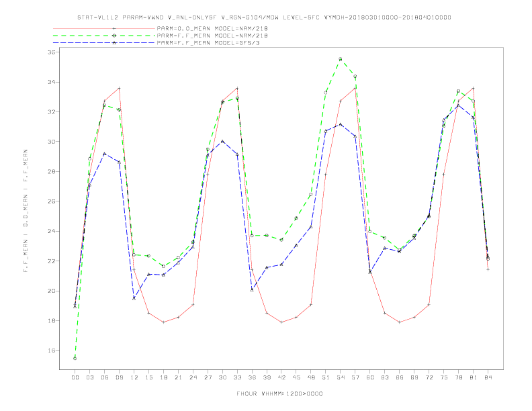Click y-axis tick label 24
Image resolution: width=532 pixels, height=411 pixels.
[x=51, y=231]
